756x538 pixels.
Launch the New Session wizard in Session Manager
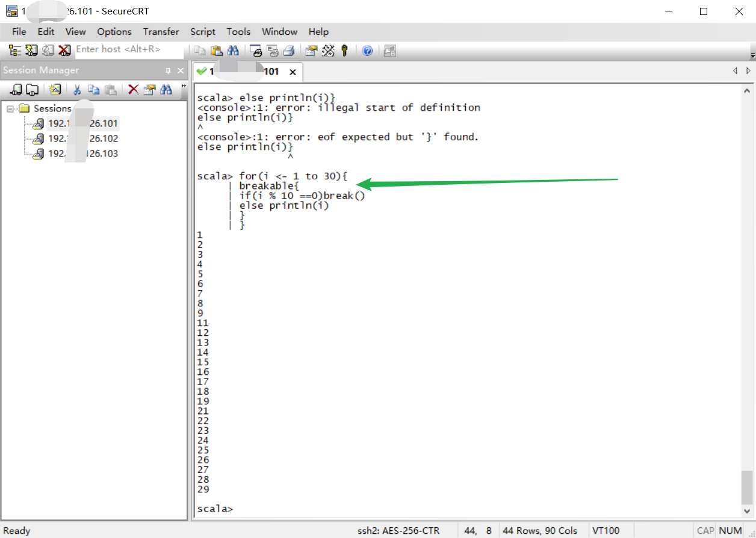tap(55, 90)
